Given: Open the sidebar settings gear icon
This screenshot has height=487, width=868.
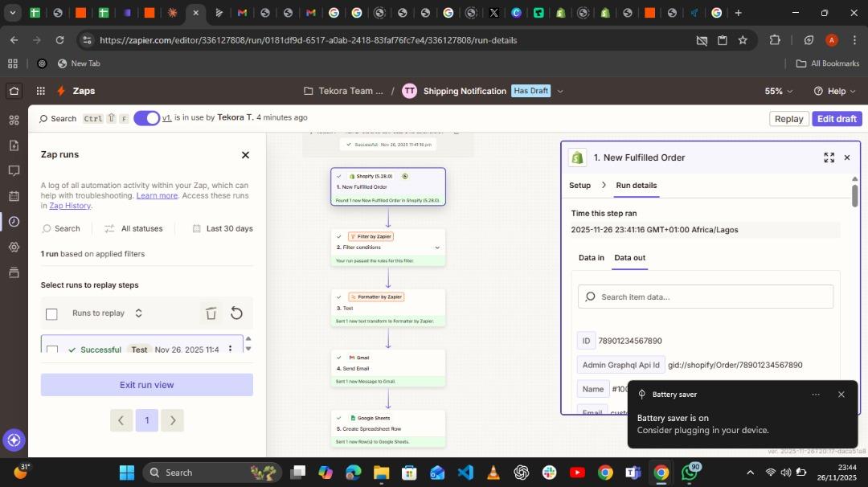Looking at the screenshot, I should click(x=14, y=247).
